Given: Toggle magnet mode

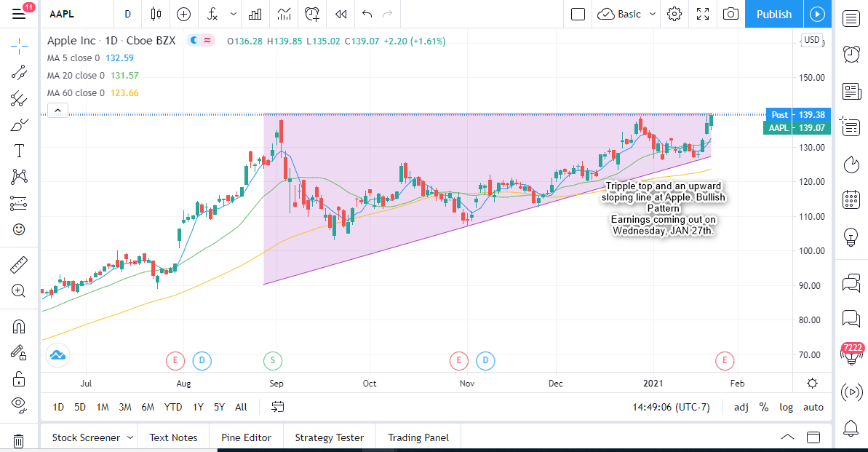Looking at the screenshot, I should coord(19,327).
